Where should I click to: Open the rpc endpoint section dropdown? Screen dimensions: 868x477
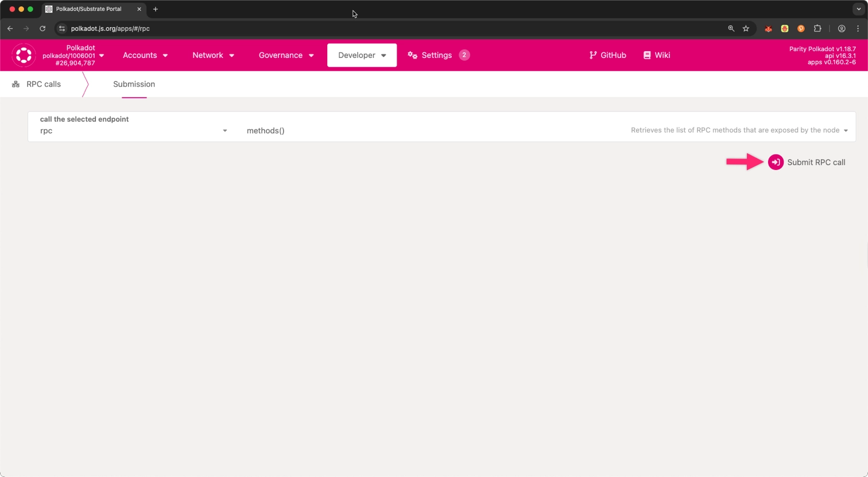(x=133, y=131)
